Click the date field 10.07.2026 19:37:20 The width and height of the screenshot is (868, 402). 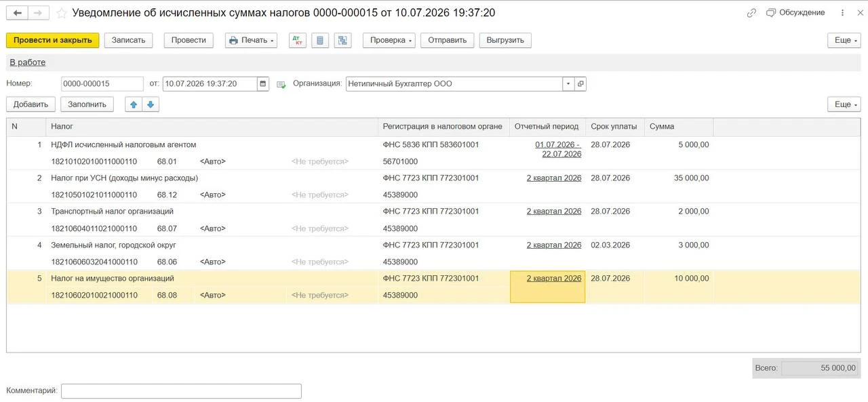[x=210, y=84]
